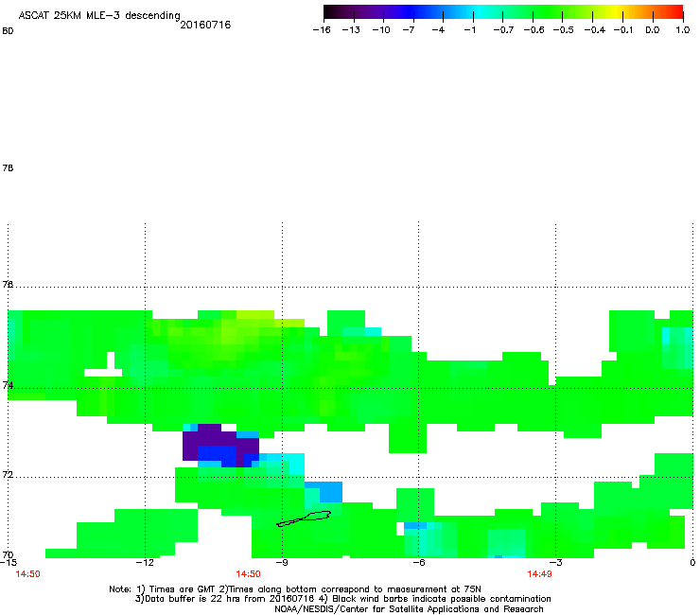
Task: Click the colorbar label '-10'
Action: pyautogui.click(x=381, y=30)
